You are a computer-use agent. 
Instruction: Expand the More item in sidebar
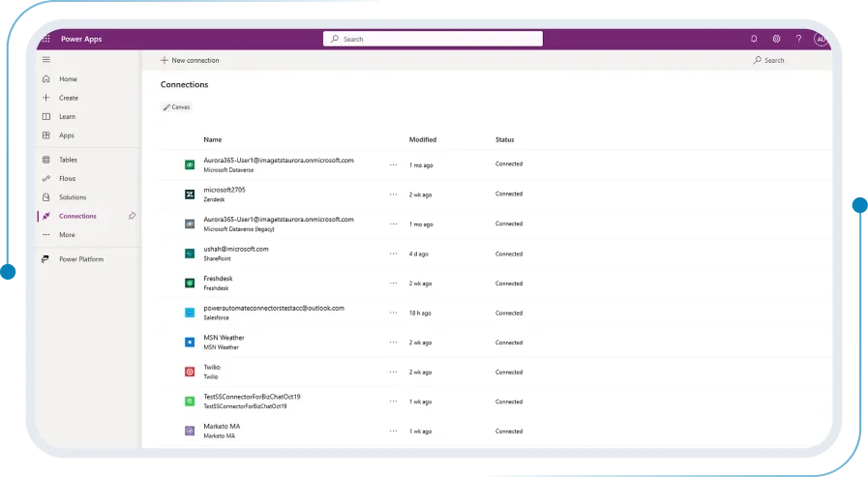[x=67, y=234]
